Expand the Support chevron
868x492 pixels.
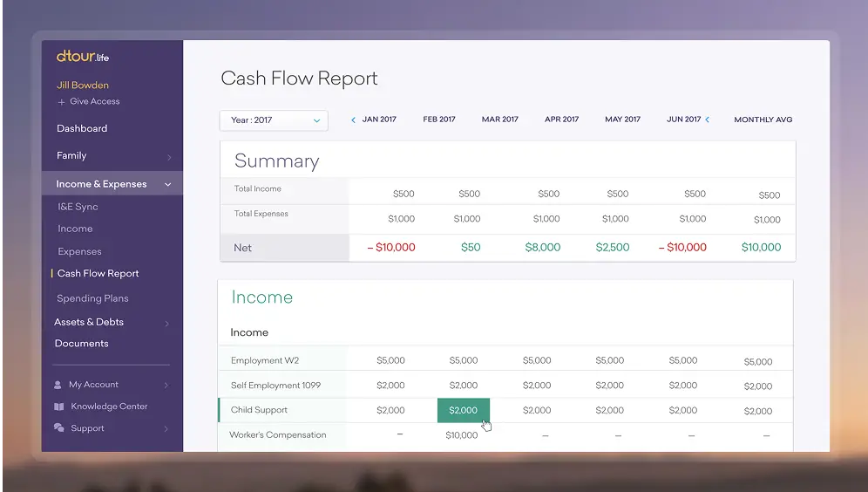[166, 429]
